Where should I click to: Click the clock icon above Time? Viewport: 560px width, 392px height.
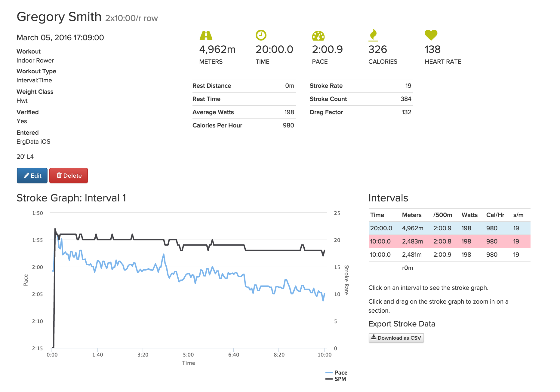tap(261, 35)
